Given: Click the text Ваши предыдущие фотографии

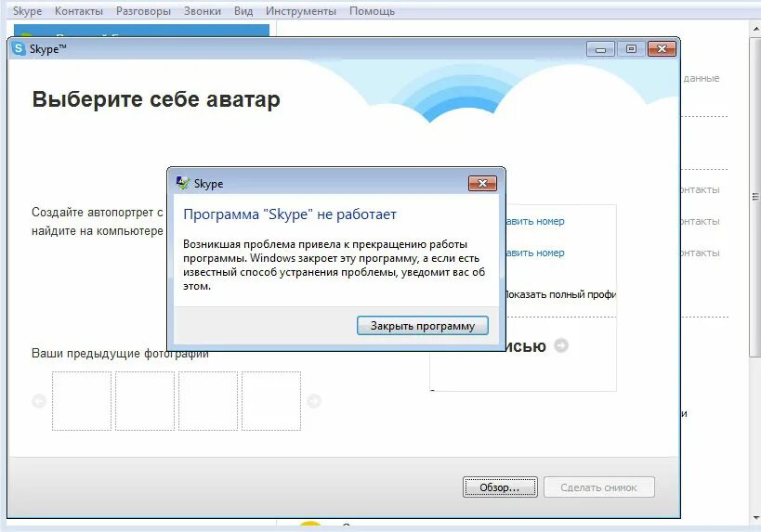Looking at the screenshot, I should (120, 354).
